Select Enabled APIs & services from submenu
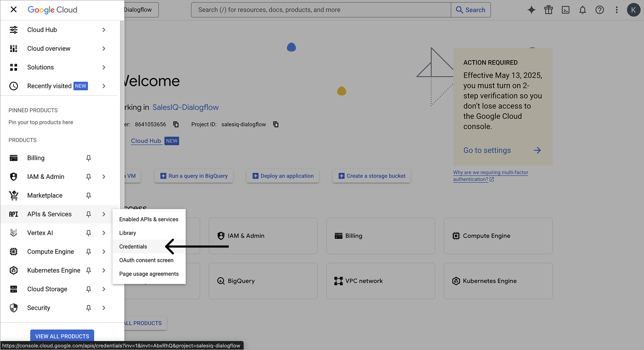Image resolution: width=644 pixels, height=350 pixels. click(149, 219)
